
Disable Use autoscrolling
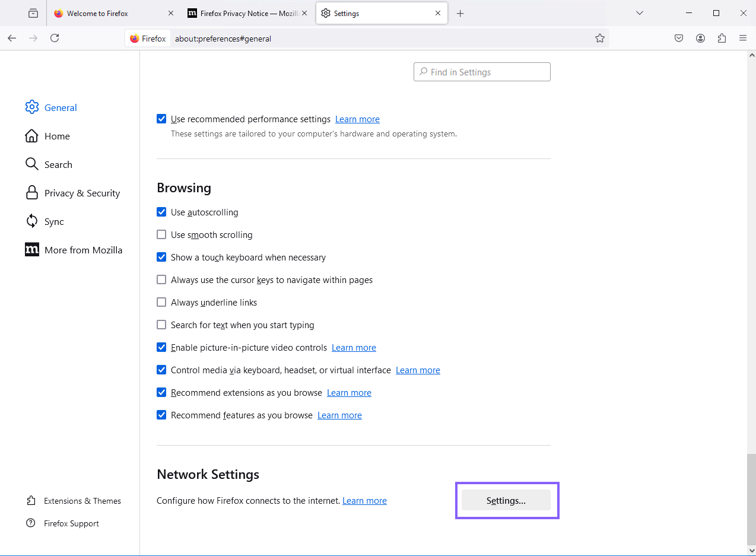(x=161, y=212)
